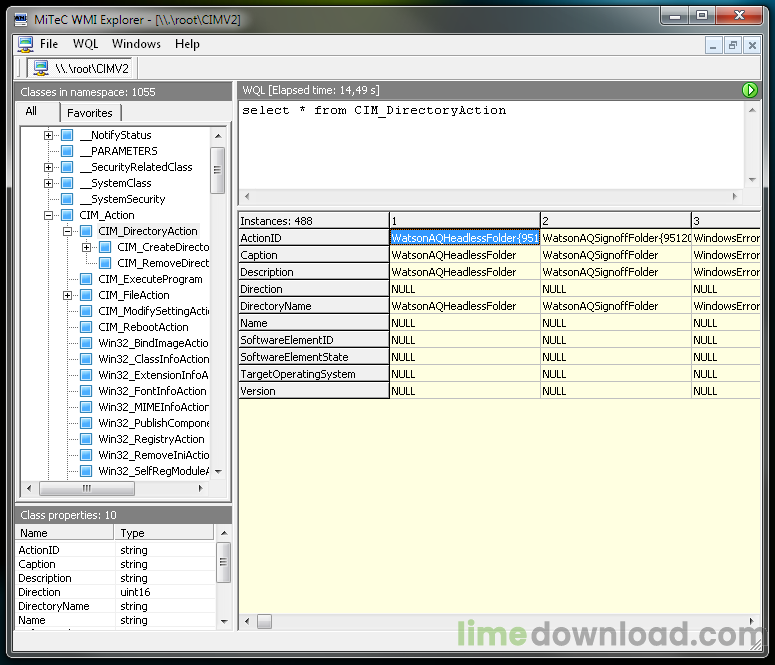Open the File menu

tap(49, 44)
